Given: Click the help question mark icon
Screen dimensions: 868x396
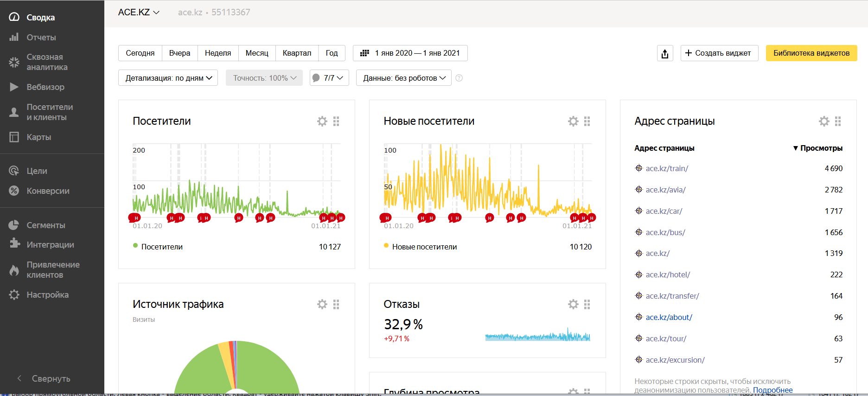Looking at the screenshot, I should pos(459,78).
